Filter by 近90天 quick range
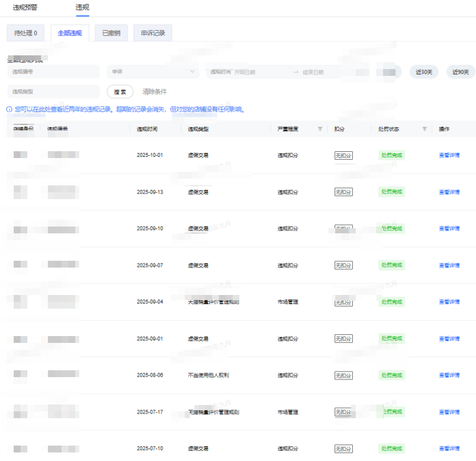476x461 pixels. (x=461, y=72)
